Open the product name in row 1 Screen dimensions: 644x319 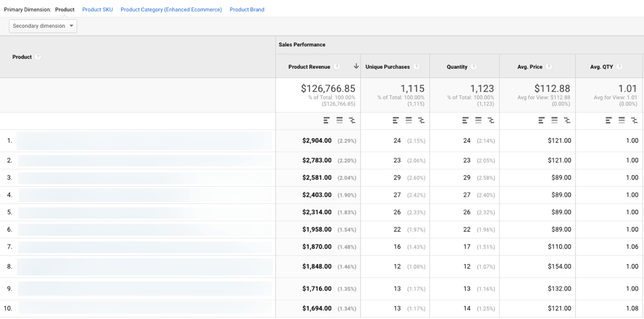pos(144,141)
